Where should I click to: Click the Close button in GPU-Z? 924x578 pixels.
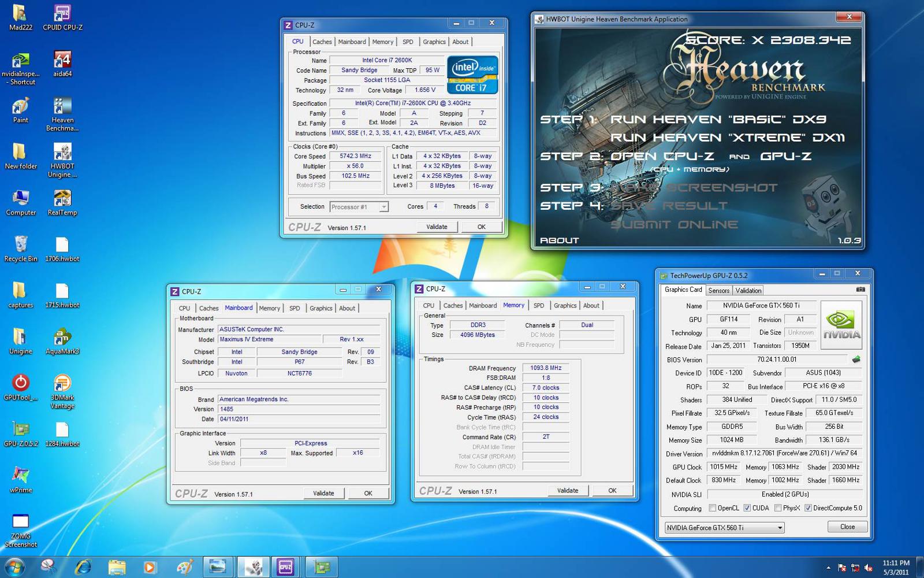pyautogui.click(x=847, y=527)
